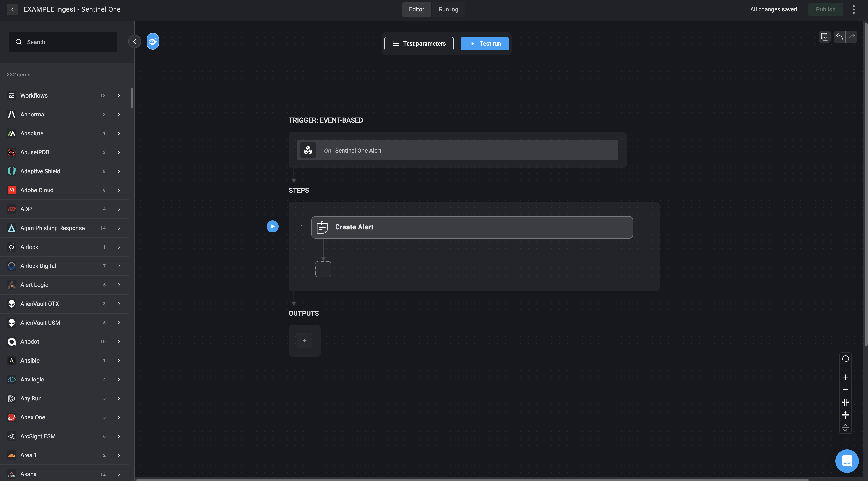The image size is (868, 481).
Task: Select the Sentinel One Alert trigger
Action: [457, 150]
